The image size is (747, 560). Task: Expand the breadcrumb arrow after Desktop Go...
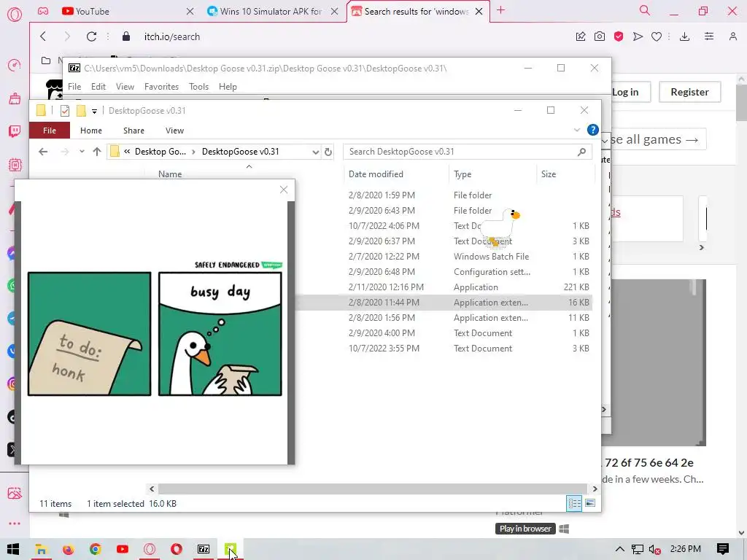(193, 152)
